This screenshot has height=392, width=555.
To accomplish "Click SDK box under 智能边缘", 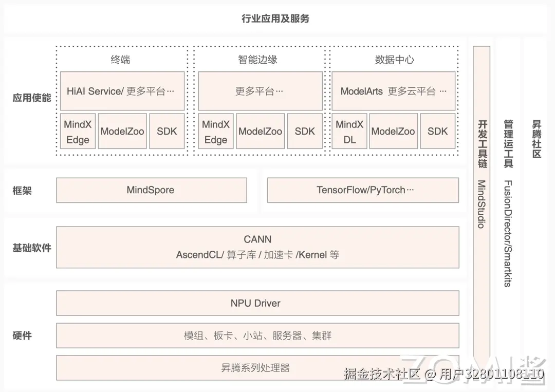I will (x=305, y=131).
